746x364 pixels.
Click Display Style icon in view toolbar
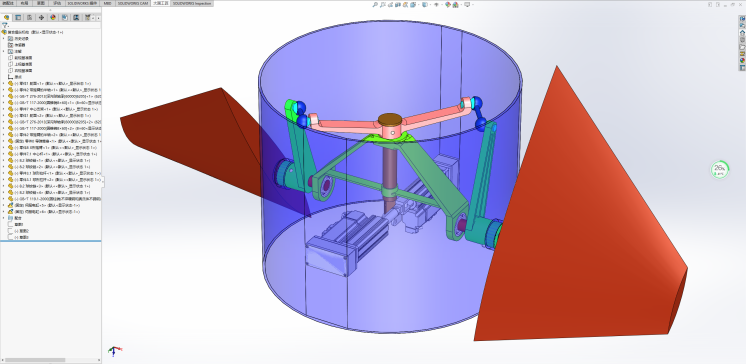click(425, 5)
